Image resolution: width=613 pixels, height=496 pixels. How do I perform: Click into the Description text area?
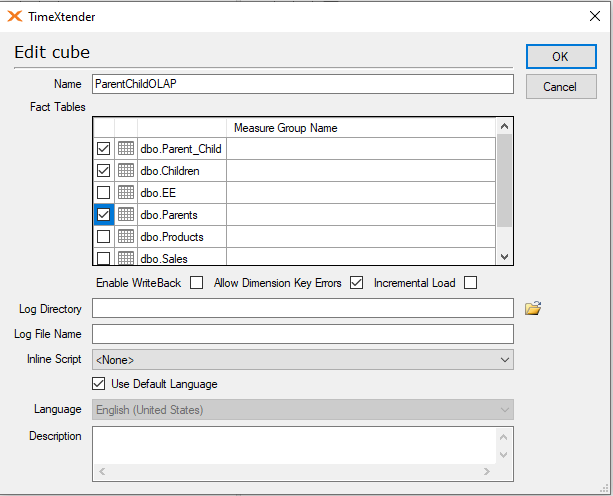294,446
